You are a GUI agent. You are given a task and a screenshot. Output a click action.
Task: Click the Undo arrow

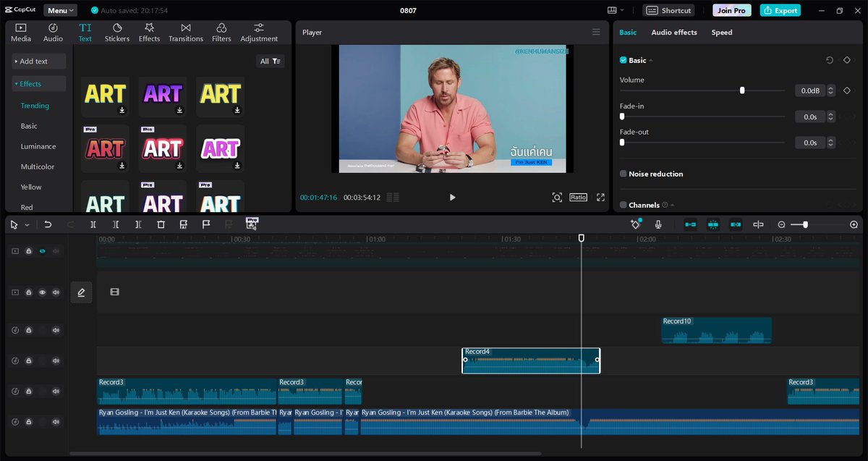pos(48,225)
